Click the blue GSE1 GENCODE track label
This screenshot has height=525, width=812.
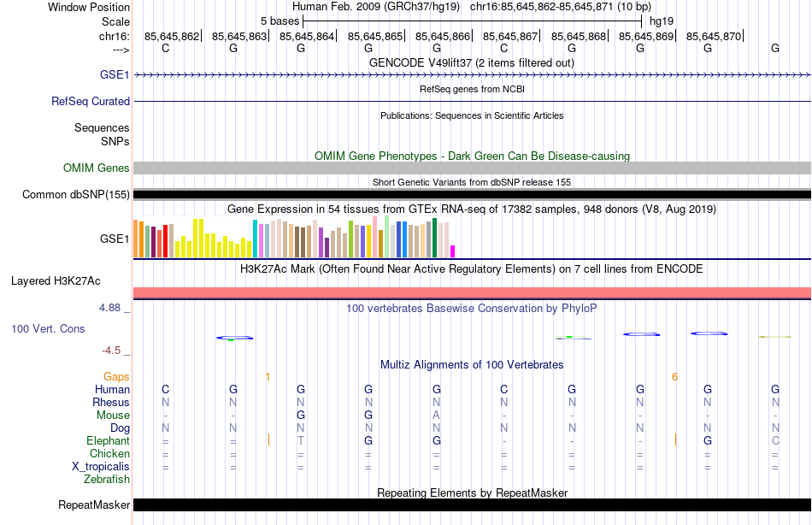[x=115, y=74]
